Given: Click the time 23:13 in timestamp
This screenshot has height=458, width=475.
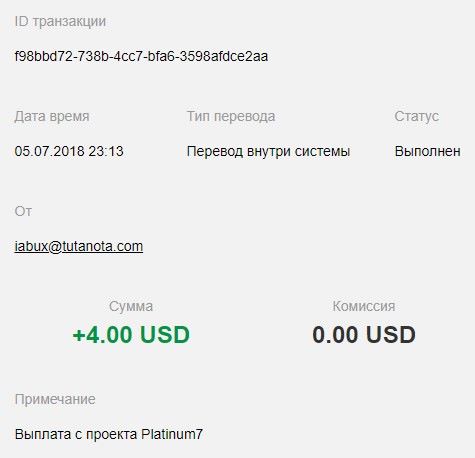Looking at the screenshot, I should [x=106, y=151].
